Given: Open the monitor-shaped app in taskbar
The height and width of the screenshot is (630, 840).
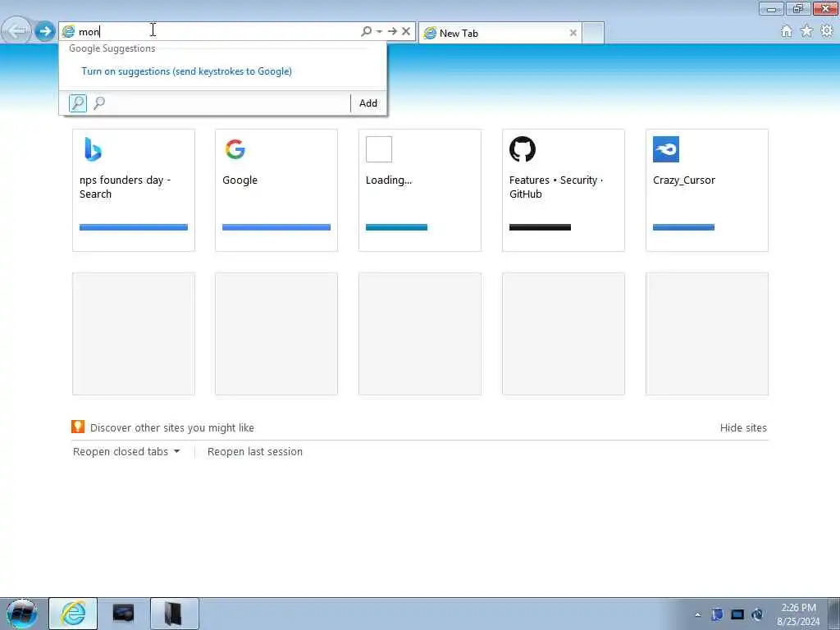Looking at the screenshot, I should pos(123,614).
